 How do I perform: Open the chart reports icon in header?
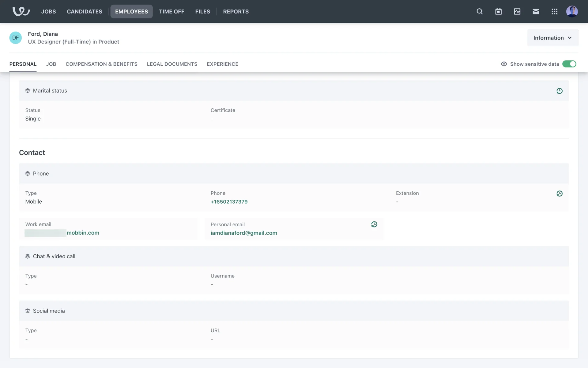click(x=517, y=11)
